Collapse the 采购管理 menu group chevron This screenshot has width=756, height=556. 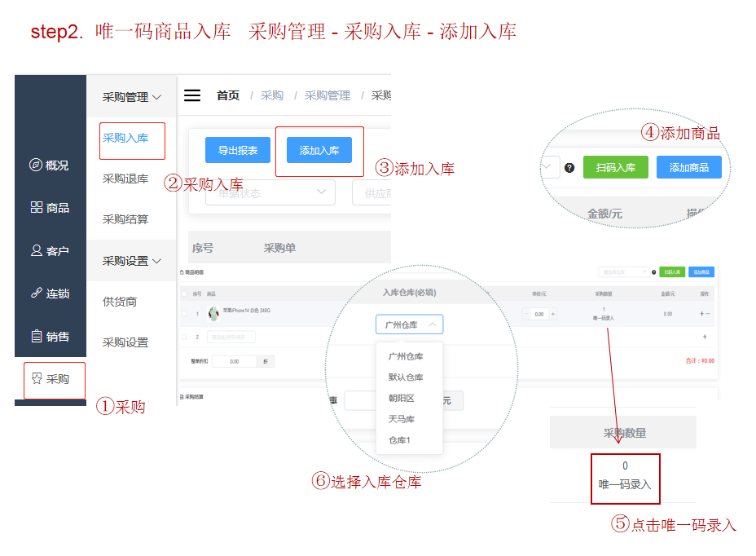[x=156, y=97]
